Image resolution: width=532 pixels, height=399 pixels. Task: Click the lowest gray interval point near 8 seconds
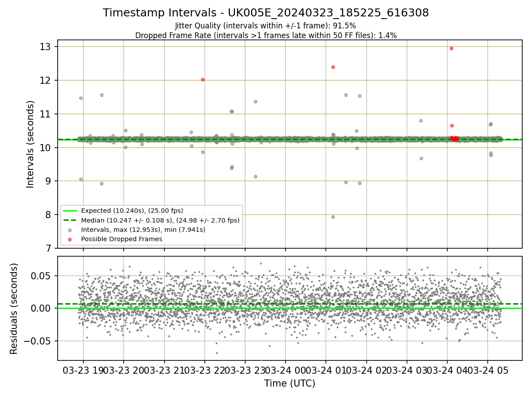pyautogui.click(x=333, y=217)
